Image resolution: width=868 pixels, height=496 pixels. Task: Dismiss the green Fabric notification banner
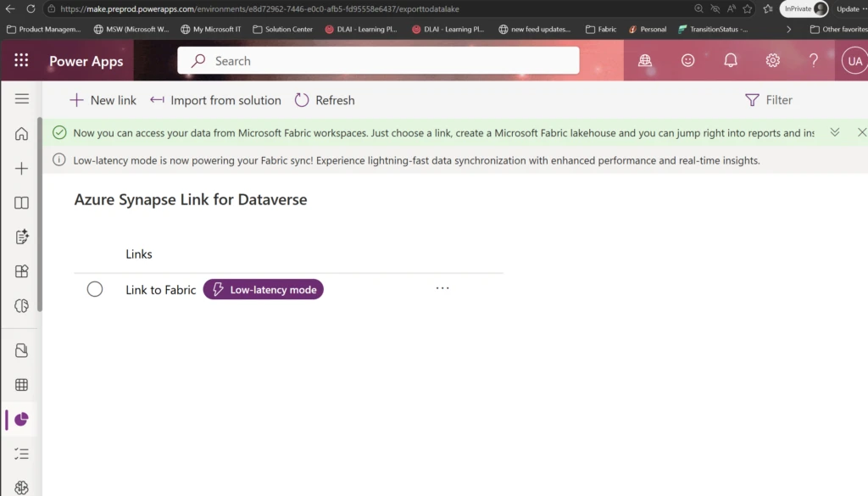tap(861, 132)
